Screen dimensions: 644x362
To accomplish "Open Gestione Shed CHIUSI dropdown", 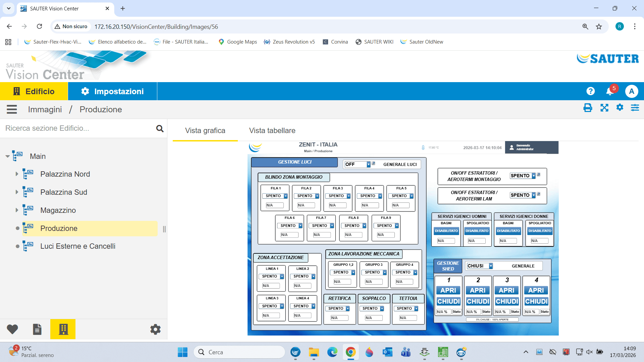I will pos(490,266).
